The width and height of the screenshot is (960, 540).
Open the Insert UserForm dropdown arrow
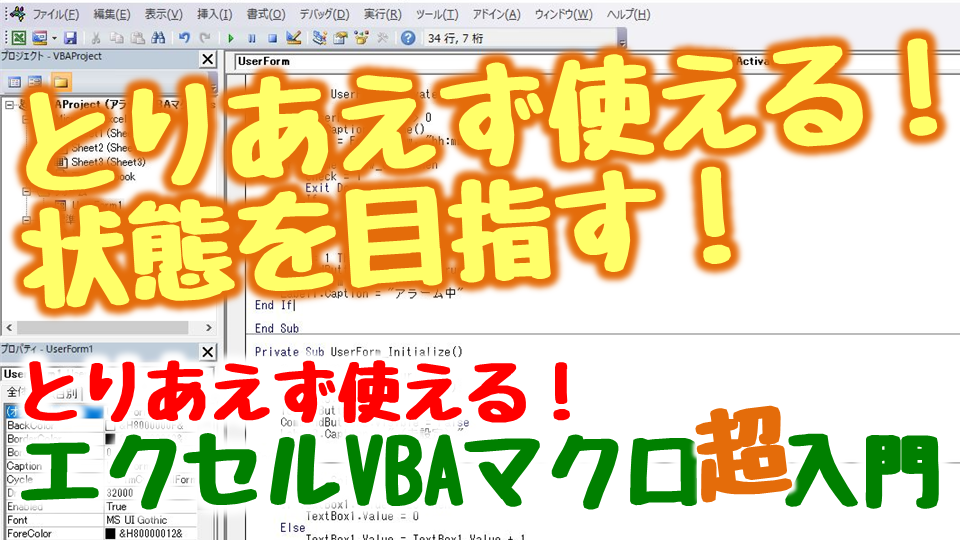(54, 38)
